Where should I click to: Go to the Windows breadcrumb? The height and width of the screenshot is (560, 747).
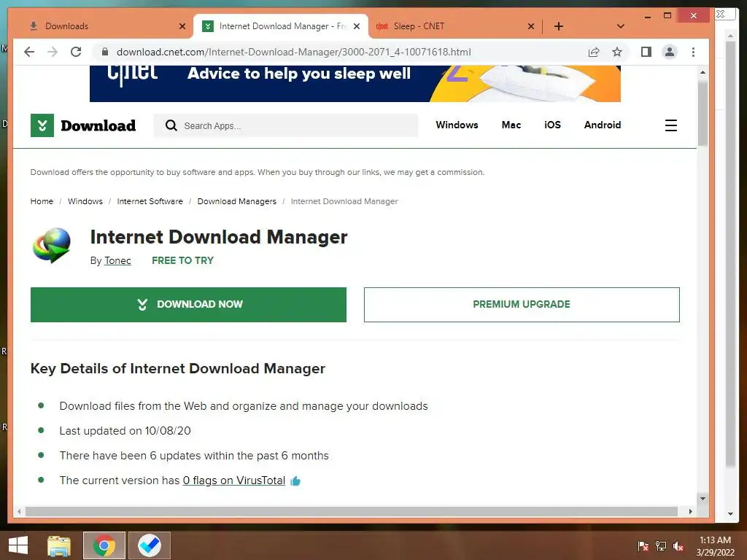coord(85,201)
